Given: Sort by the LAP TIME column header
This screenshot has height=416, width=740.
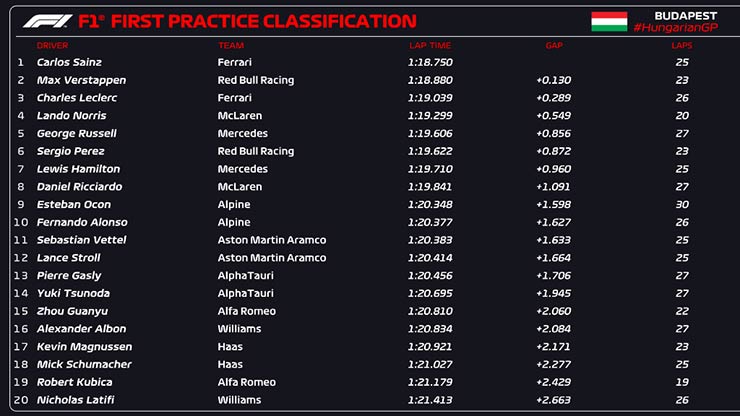Looking at the screenshot, I should (430, 45).
